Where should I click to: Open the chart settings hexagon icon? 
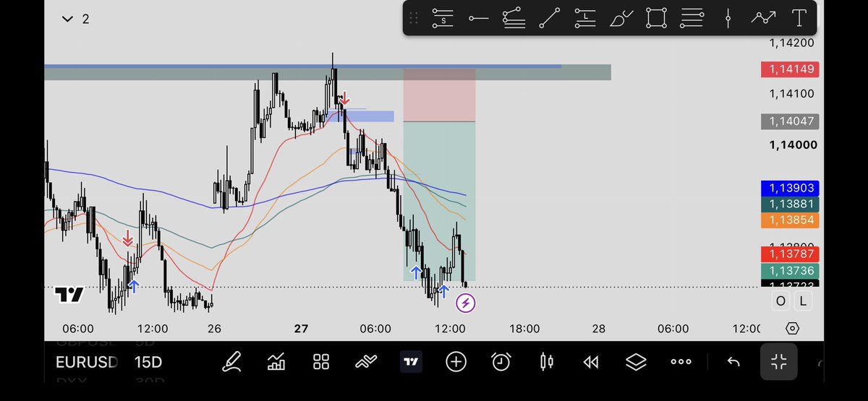pos(792,329)
